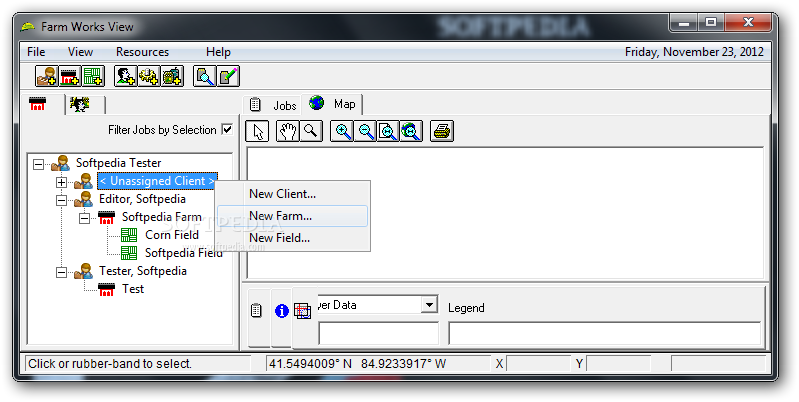Collapse the Softpedia Tester root node

pos(38,164)
